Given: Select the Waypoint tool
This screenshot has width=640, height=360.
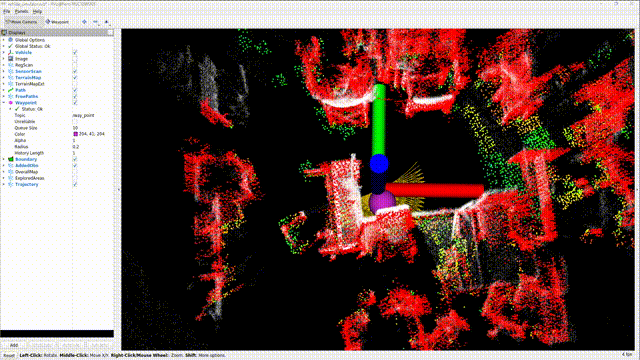Looking at the screenshot, I should [x=57, y=22].
